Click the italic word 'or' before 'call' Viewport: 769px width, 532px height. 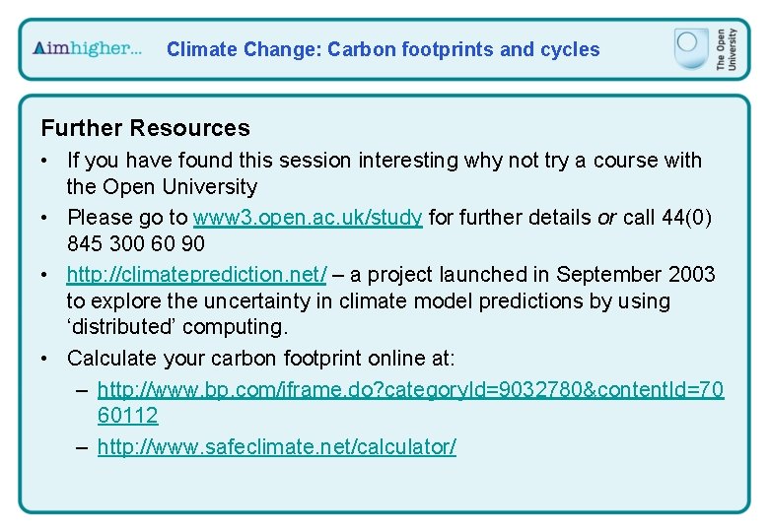coord(606,218)
